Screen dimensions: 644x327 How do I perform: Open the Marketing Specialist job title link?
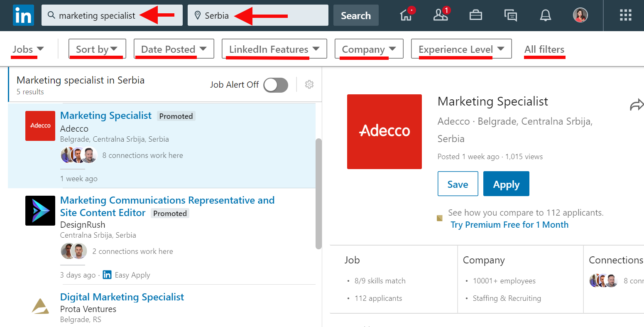106,116
